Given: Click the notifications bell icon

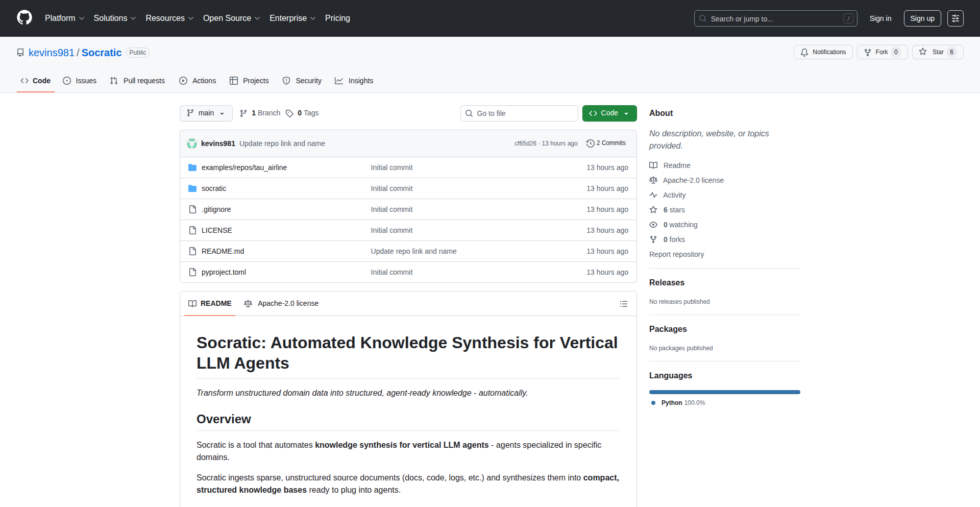Looking at the screenshot, I should [804, 52].
